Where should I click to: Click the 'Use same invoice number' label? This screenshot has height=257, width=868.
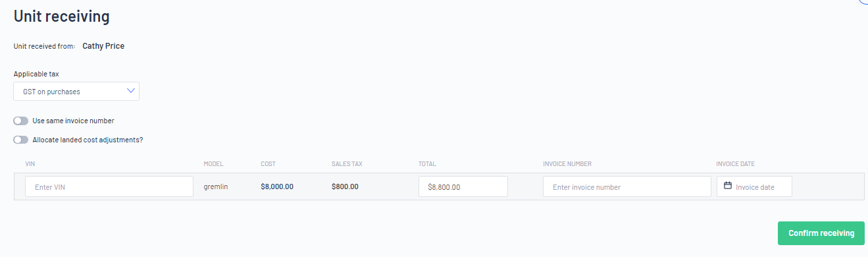tap(74, 121)
